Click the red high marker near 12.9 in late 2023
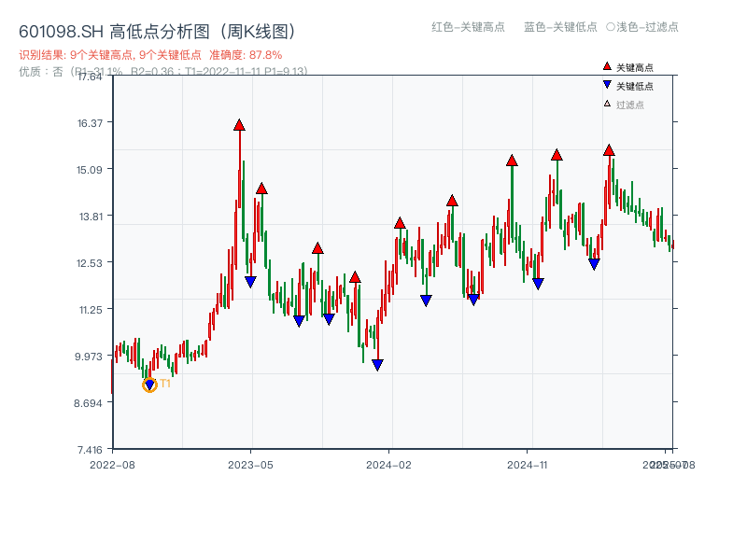 coord(317,248)
